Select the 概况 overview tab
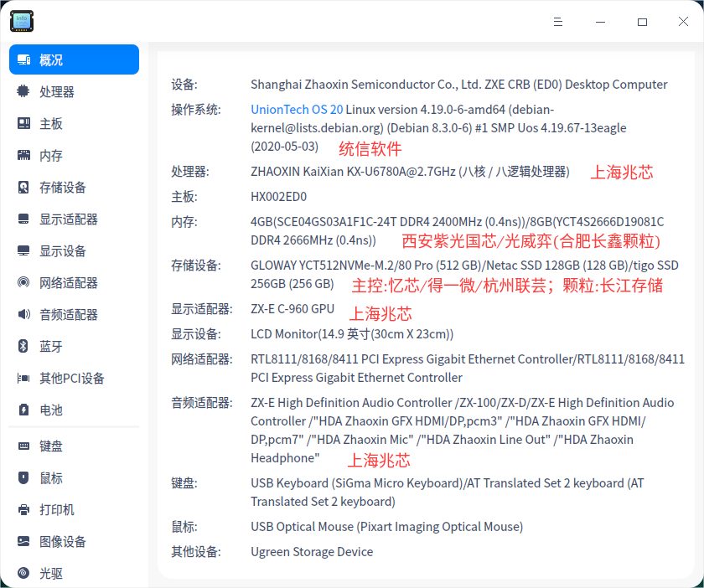704x588 pixels. tap(74, 60)
